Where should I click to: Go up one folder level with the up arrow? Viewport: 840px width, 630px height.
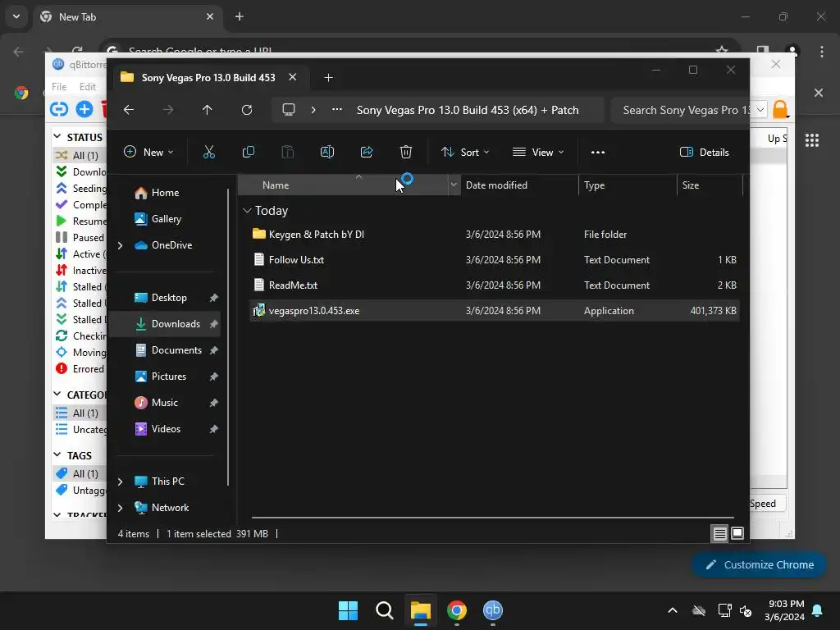click(208, 110)
